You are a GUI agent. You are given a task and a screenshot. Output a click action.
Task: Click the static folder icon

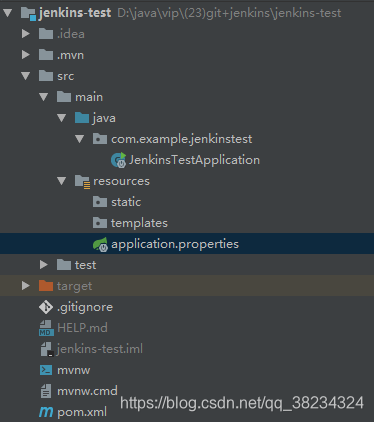click(100, 202)
